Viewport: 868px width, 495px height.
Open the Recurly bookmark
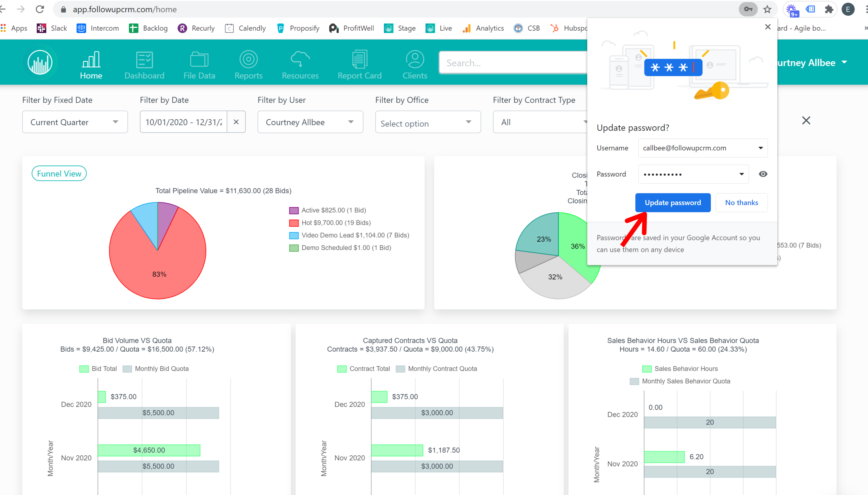[196, 28]
